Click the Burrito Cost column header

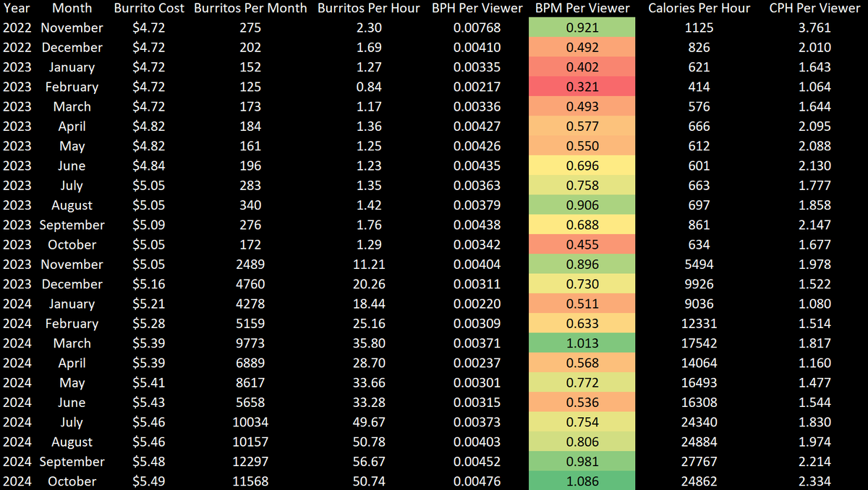tap(148, 9)
